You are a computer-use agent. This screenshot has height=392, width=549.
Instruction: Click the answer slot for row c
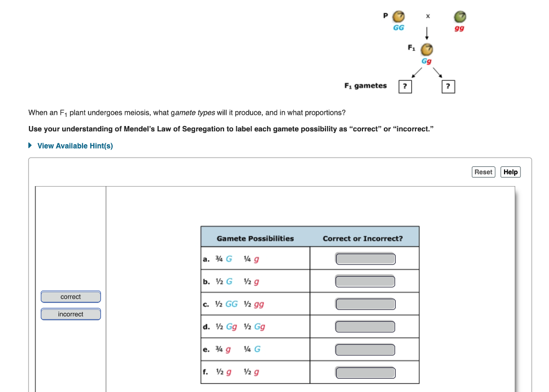(x=365, y=304)
